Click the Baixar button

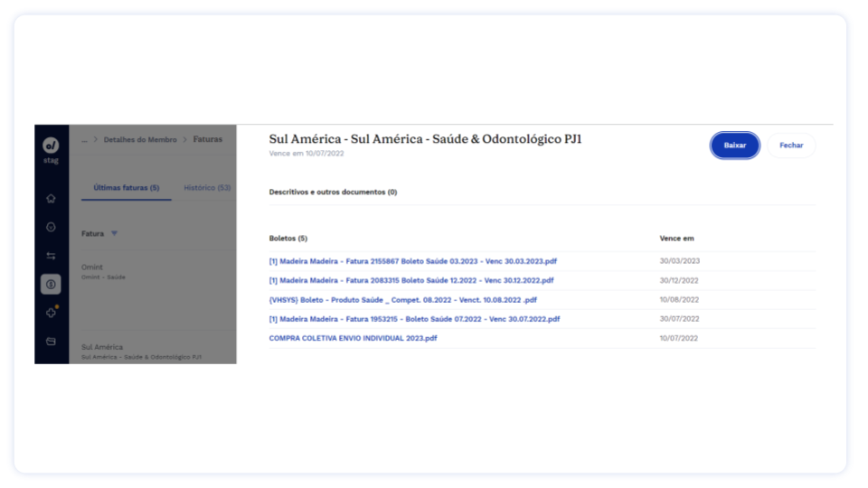pyautogui.click(x=734, y=145)
